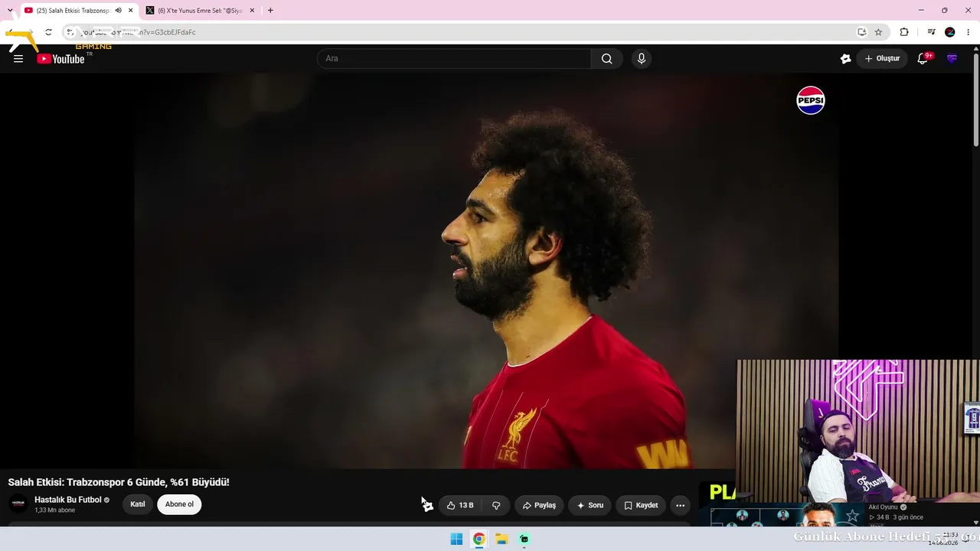Open File Explorer from the taskbar
980x551 pixels.
point(501,539)
